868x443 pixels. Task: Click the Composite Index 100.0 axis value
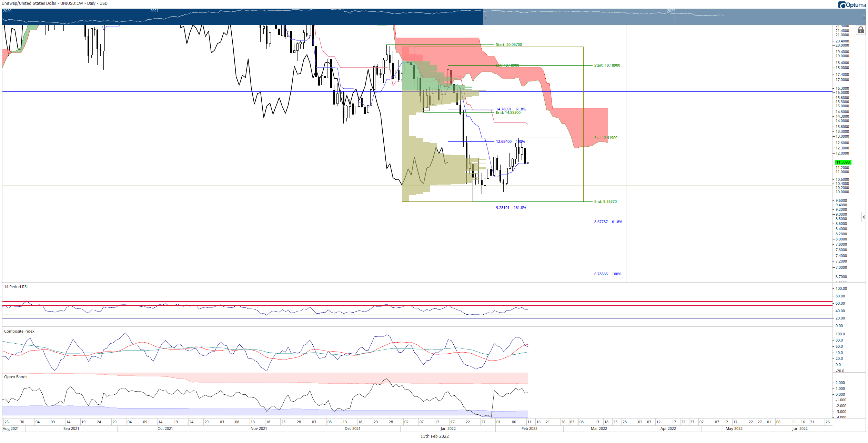[x=840, y=334]
